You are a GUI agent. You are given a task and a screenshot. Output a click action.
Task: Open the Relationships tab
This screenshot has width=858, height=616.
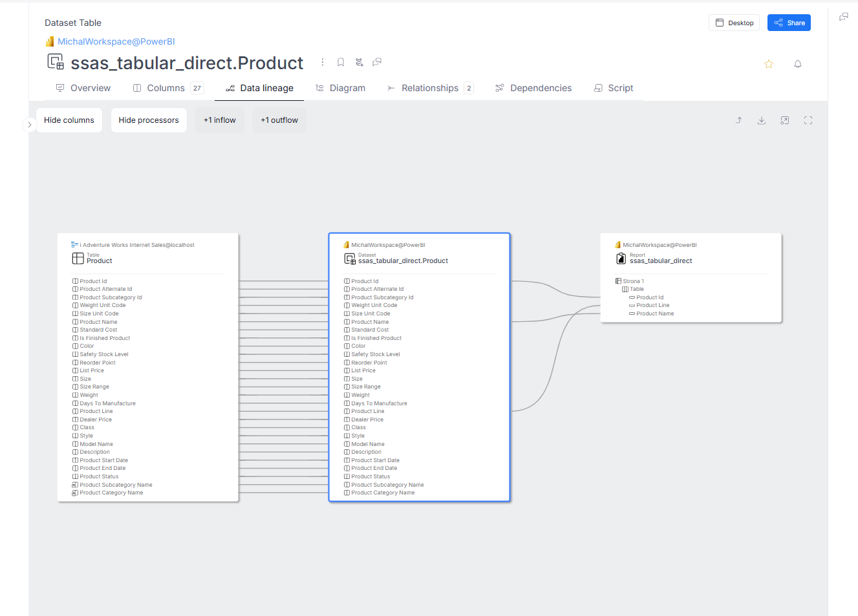[430, 88]
